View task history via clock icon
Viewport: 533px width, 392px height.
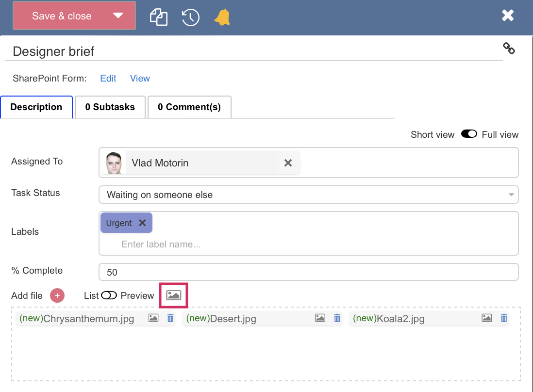(x=190, y=16)
